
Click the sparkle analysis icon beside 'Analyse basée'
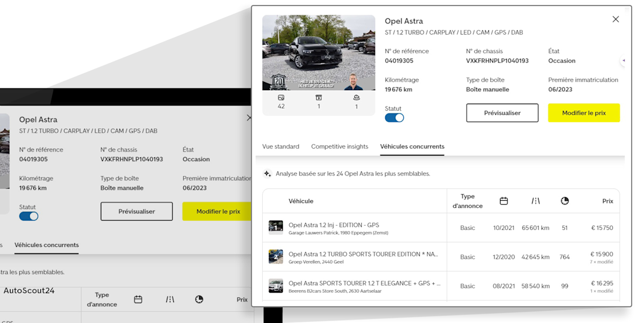tap(268, 174)
